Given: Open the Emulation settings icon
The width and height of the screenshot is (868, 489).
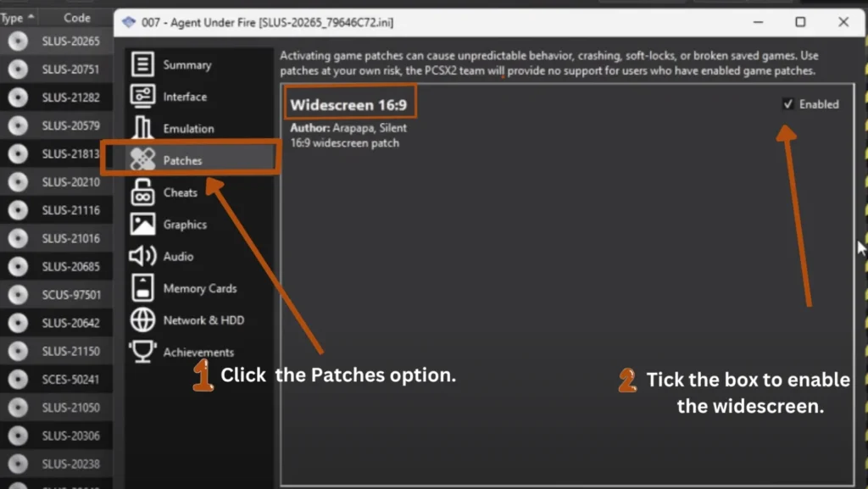Looking at the screenshot, I should point(142,128).
